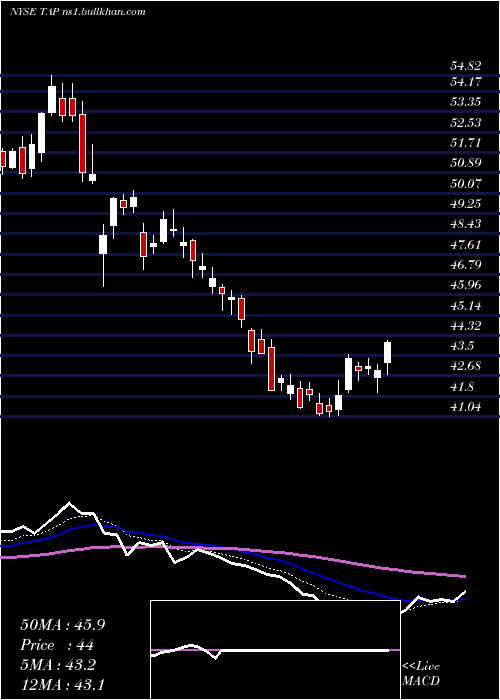Click the 50.07 price label
500x700 pixels.
[465, 183]
